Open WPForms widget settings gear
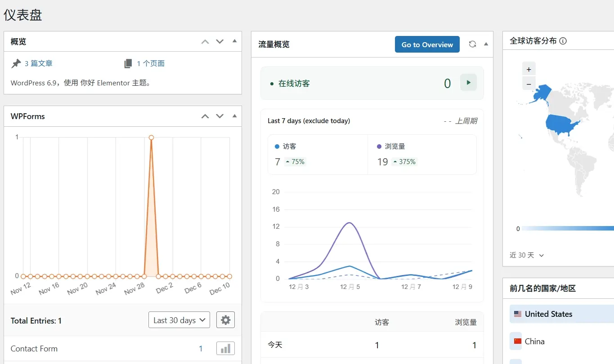Viewport: 614px width, 364px height. coord(225,320)
